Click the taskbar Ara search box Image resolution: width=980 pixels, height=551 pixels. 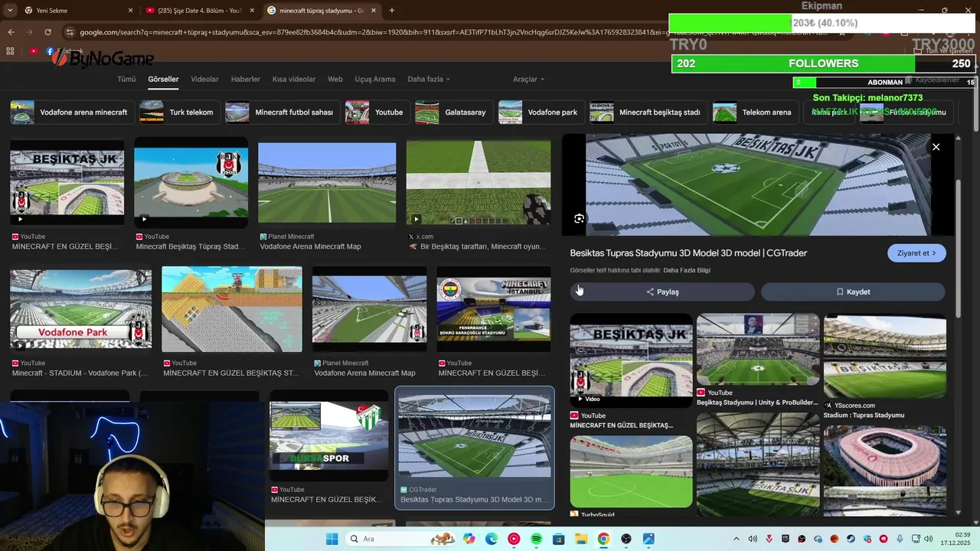401,540
